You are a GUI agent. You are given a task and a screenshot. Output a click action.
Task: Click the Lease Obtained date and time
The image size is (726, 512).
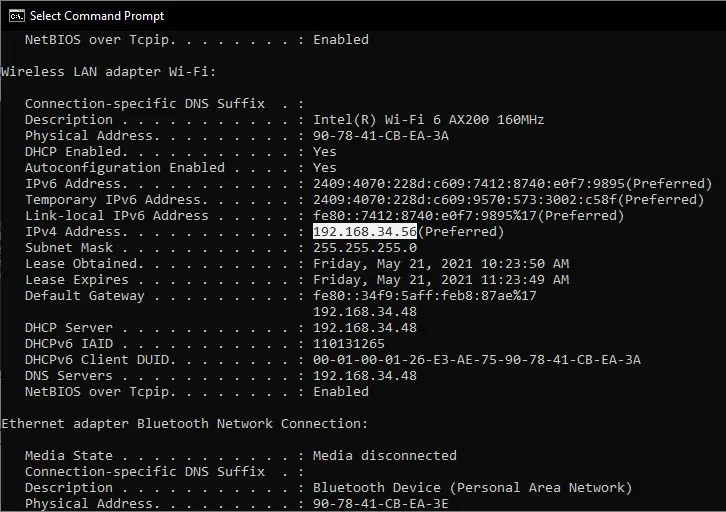pos(441,264)
